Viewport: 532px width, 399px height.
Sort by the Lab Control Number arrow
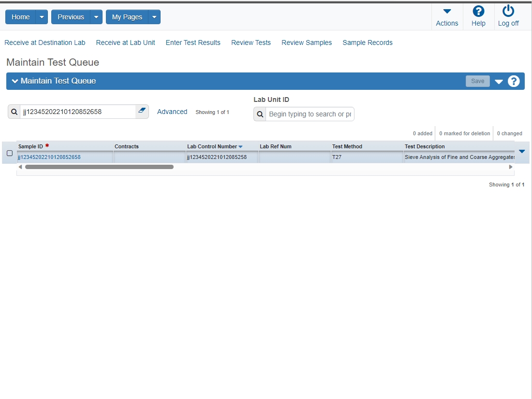pos(240,147)
